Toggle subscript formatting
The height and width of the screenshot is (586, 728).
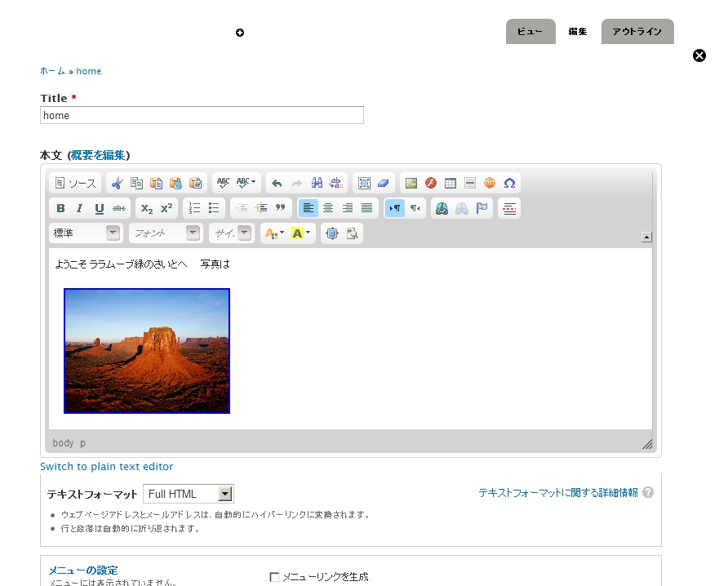click(147, 208)
